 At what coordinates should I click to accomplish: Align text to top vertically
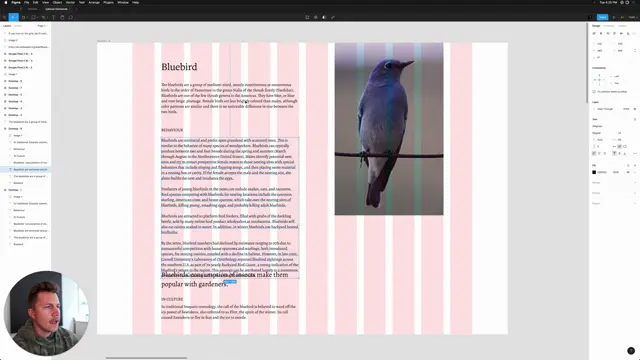click(x=614, y=153)
